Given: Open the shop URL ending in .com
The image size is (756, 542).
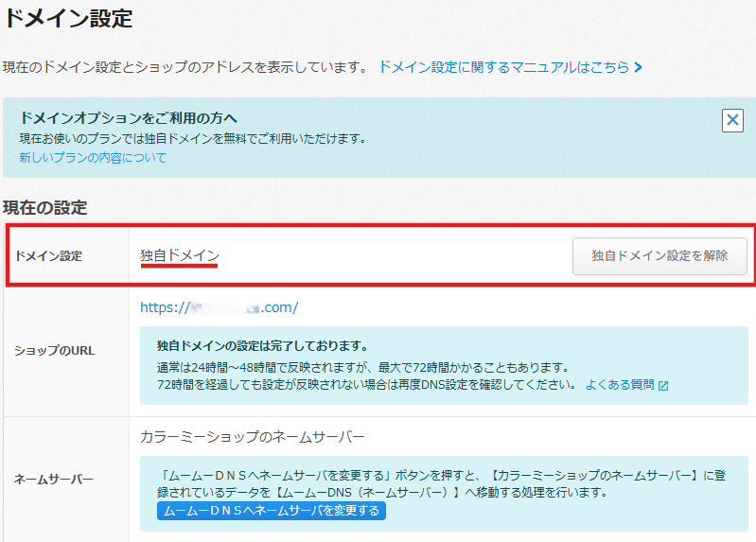Looking at the screenshot, I should (x=219, y=306).
